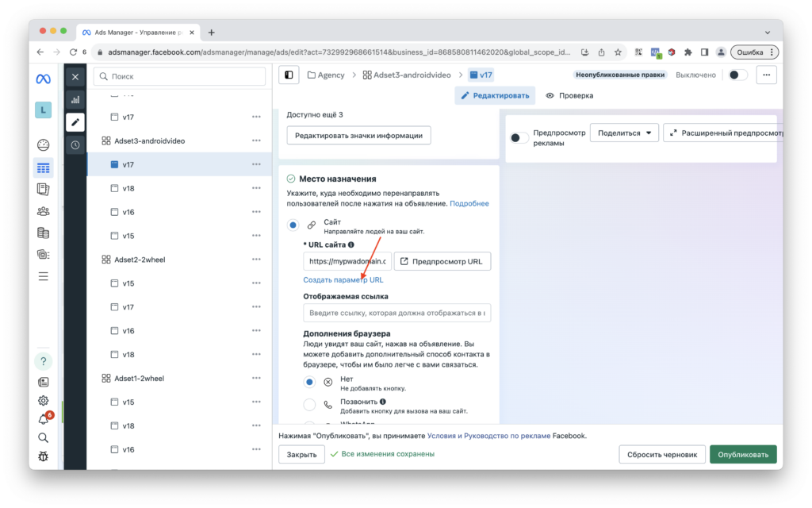Click the bug report icon at sidebar bottom
This screenshot has width=812, height=508.
click(43, 456)
